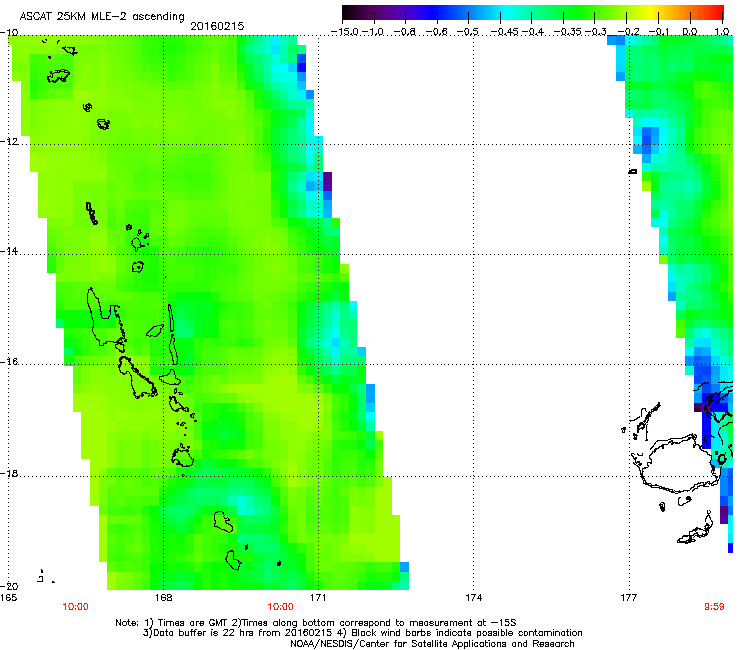Click the color scale label '-0.6'
The image size is (740, 650).
click(x=437, y=32)
